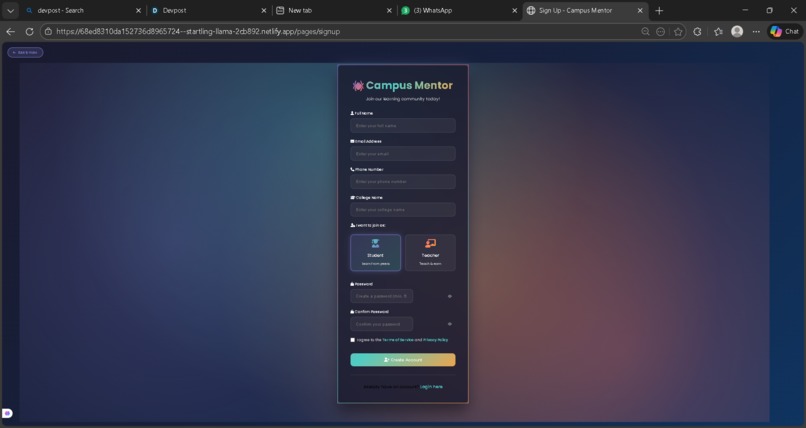The width and height of the screenshot is (806, 428).
Task: Select the Student role card
Action: pyautogui.click(x=375, y=252)
